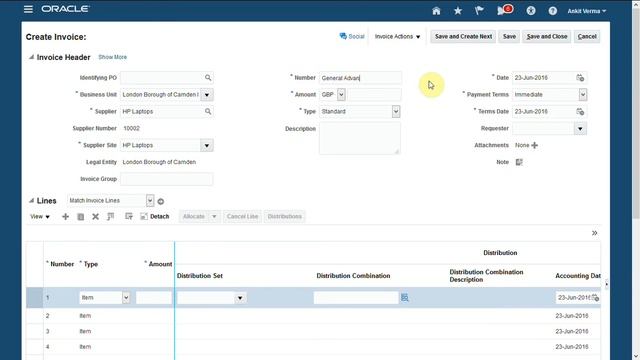Select line 3 Item row
This screenshot has height=360, width=640.
pos(313,331)
